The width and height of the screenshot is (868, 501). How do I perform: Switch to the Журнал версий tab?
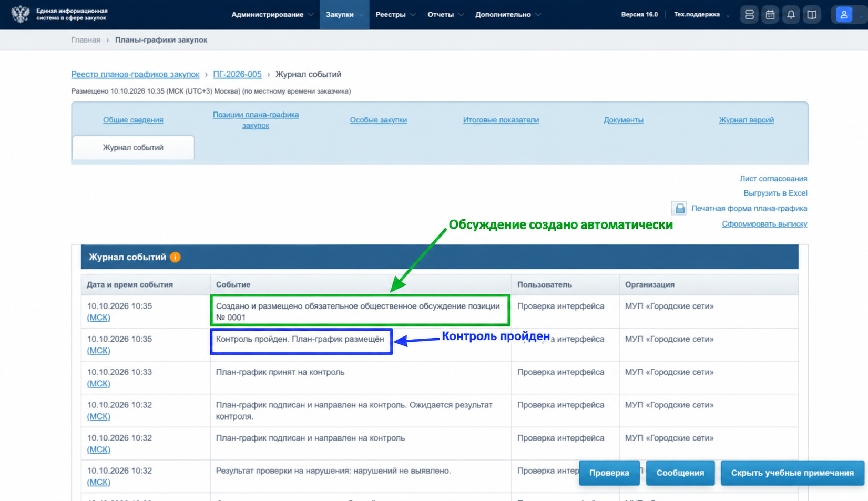pos(746,120)
